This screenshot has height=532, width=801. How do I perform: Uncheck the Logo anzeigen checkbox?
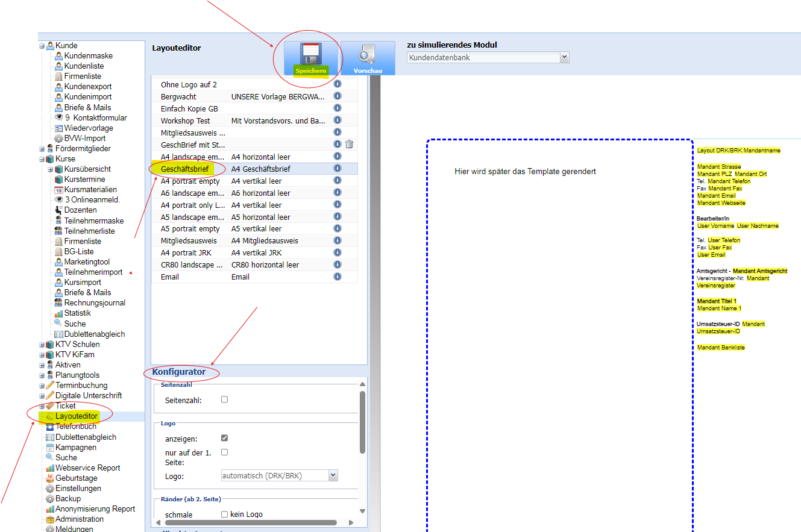(224, 438)
